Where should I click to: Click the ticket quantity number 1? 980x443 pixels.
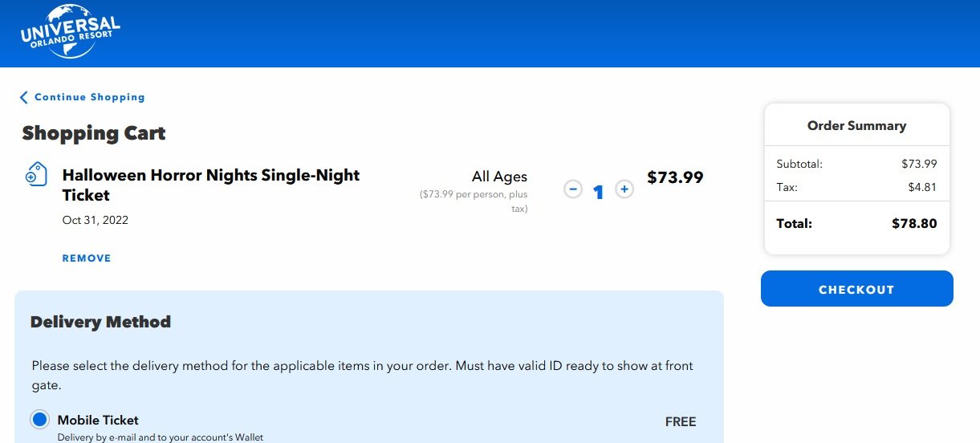[x=598, y=191]
